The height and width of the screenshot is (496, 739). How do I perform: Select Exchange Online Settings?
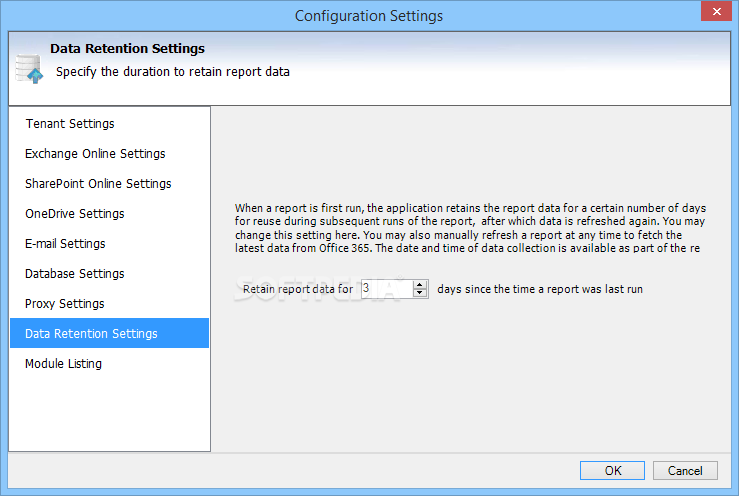(95, 154)
